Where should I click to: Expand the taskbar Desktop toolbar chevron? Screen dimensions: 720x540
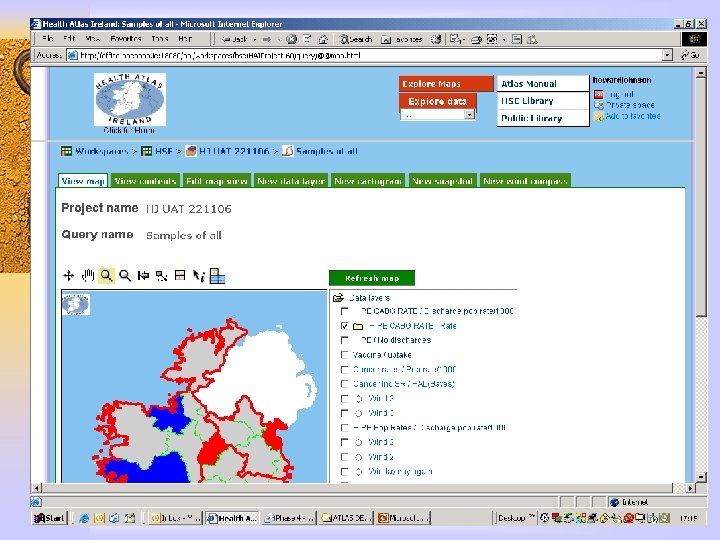point(531,516)
